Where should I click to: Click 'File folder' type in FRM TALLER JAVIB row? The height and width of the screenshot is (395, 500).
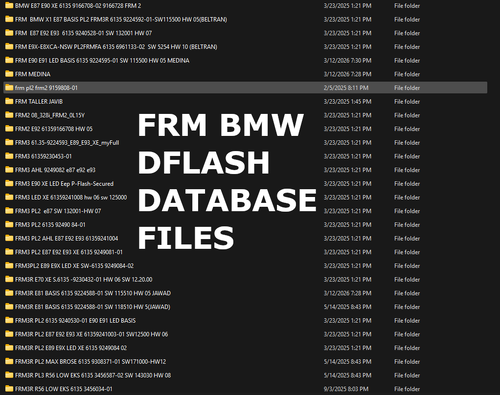(x=407, y=101)
